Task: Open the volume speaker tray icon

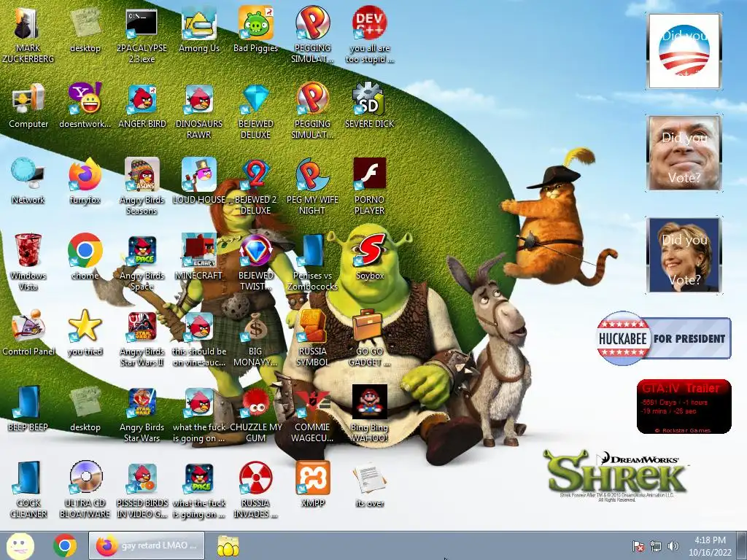Action: (673, 546)
